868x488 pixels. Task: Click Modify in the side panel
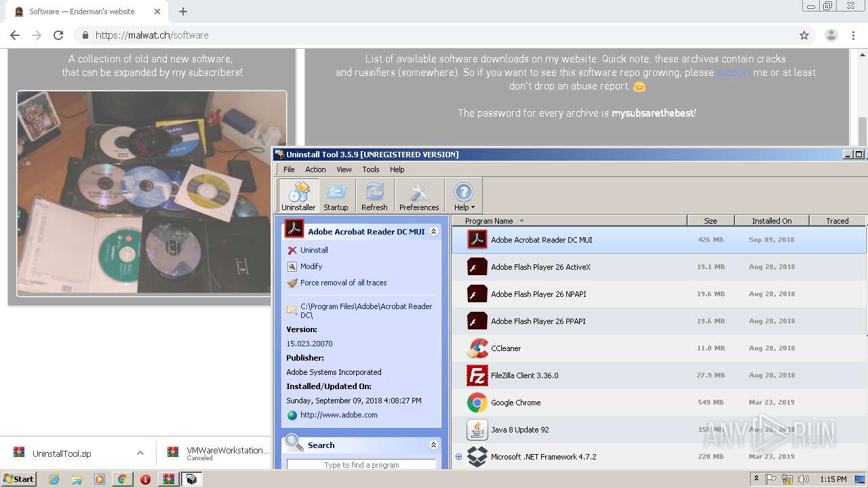[311, 266]
